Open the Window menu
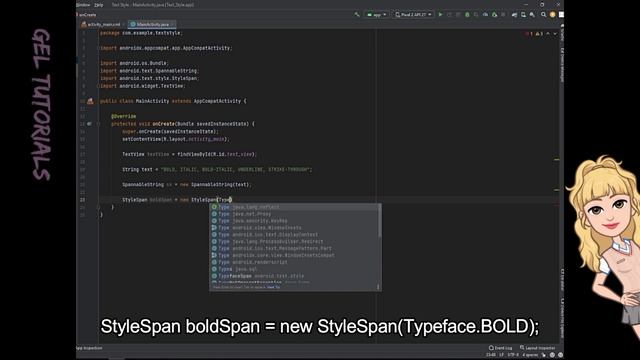640x360 pixels. 83,5
